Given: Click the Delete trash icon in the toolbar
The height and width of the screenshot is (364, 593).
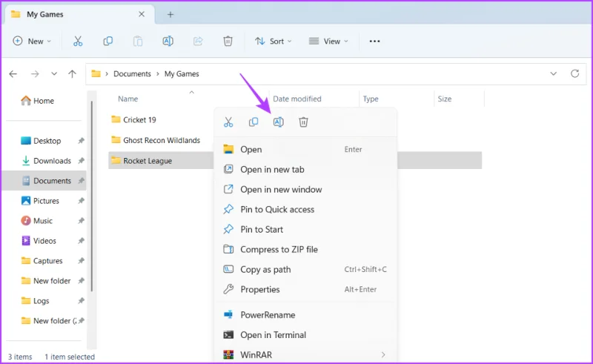Looking at the screenshot, I should pyautogui.click(x=228, y=42).
